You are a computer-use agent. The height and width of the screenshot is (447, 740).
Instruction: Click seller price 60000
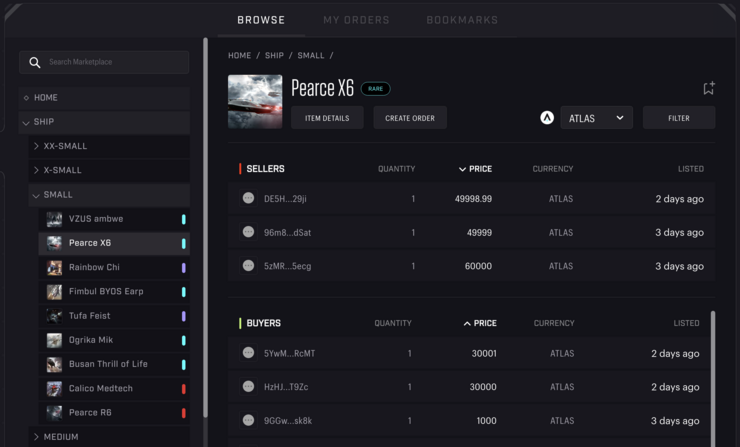click(478, 266)
